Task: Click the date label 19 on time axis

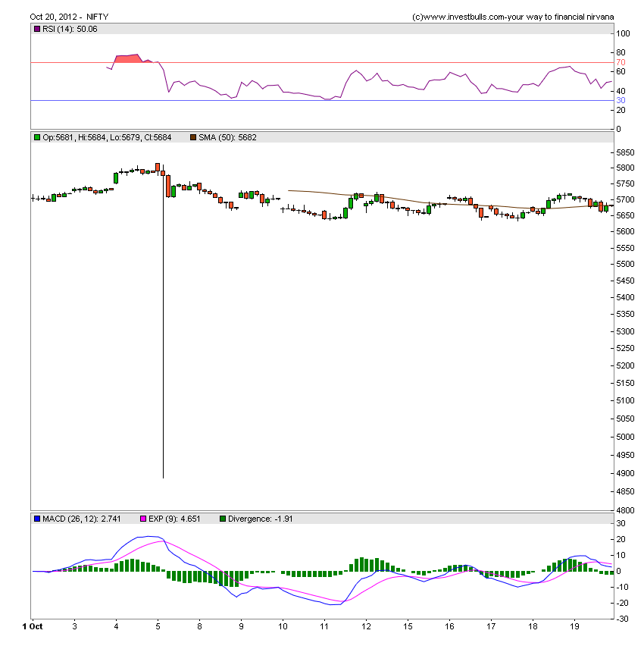Action: point(574,626)
